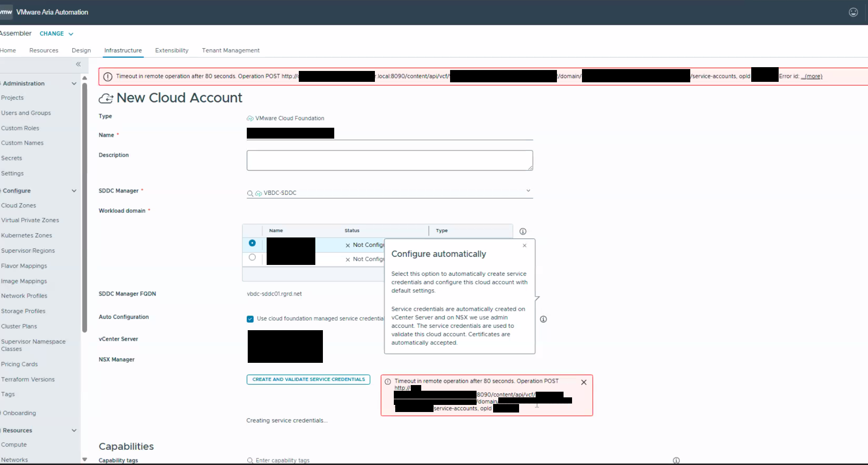This screenshot has height=465, width=868.
Task: Switch to the Tenant Management tab
Action: pos(231,51)
